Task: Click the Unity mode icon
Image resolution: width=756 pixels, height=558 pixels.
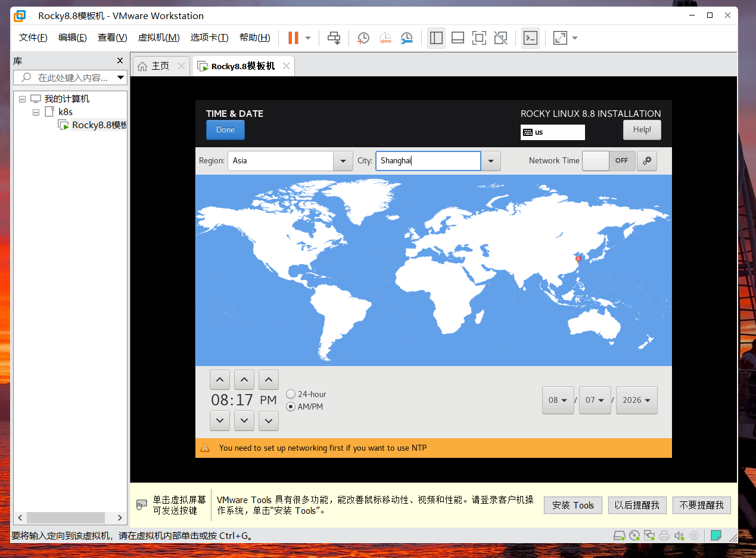Action: (500, 38)
